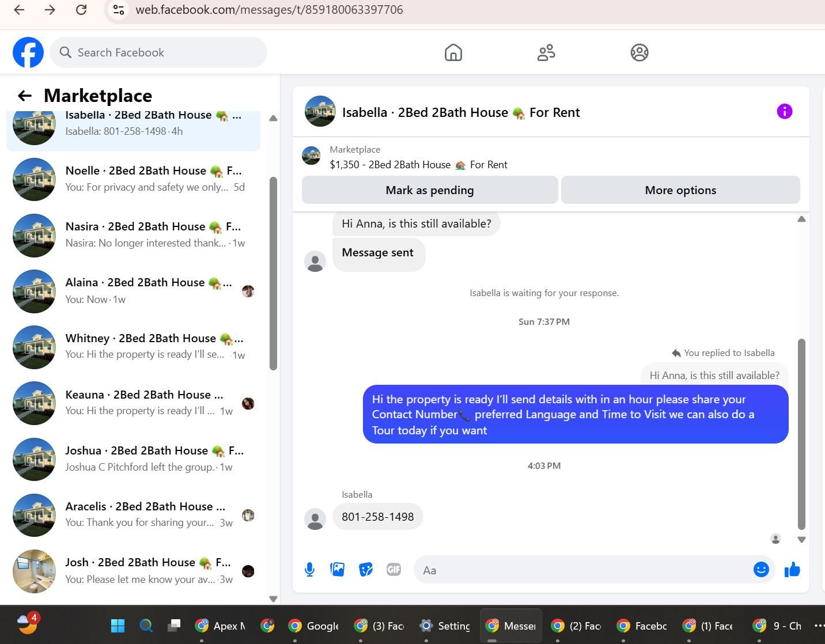Switch to Google Chrome window in taskbar
This screenshot has height=644, width=825.
[313, 626]
